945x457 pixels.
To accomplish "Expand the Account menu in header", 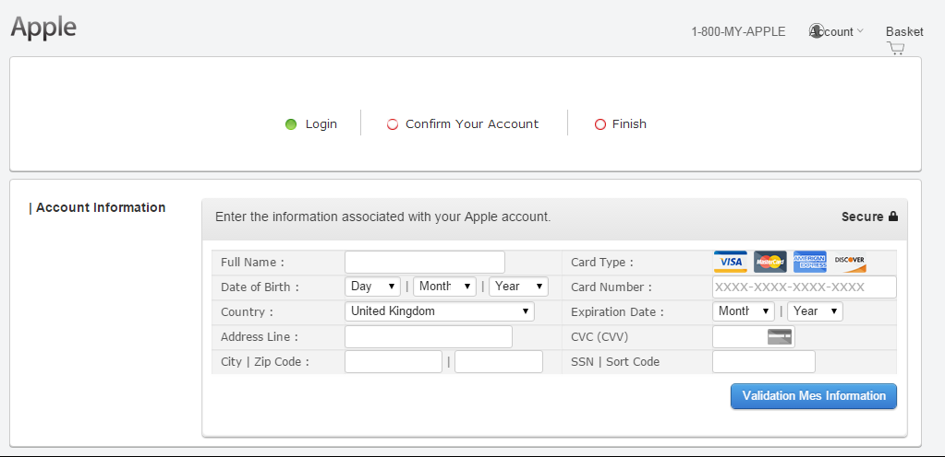I will tap(837, 32).
